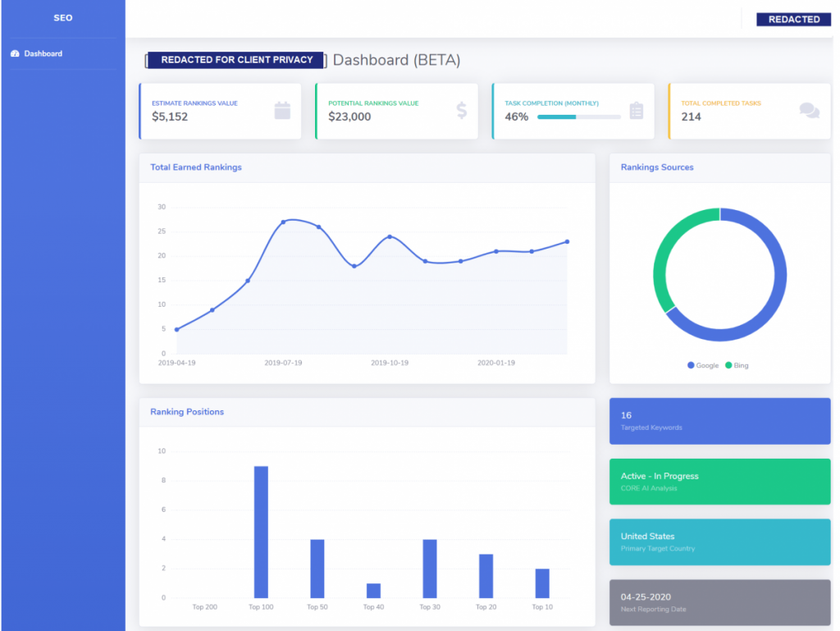Click the 16 Targeted Keywords card
840x631 pixels.
pyautogui.click(x=720, y=421)
